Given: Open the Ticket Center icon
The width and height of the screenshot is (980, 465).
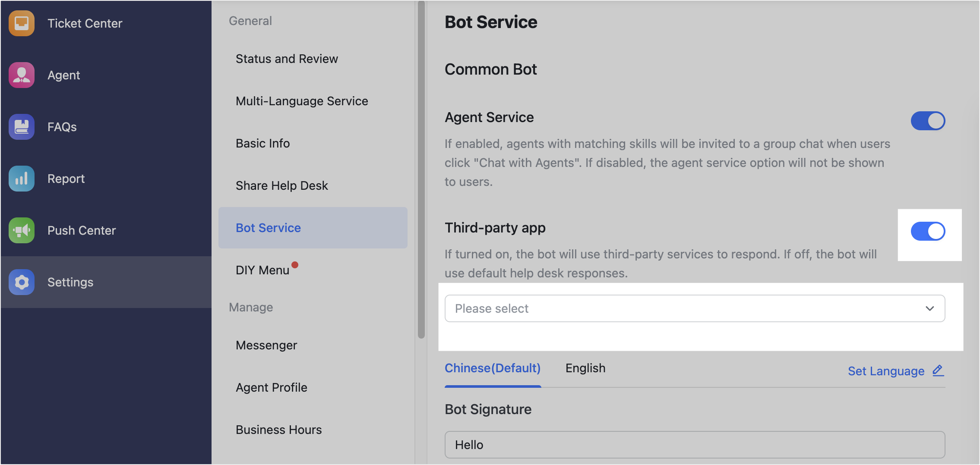Looking at the screenshot, I should (21, 23).
